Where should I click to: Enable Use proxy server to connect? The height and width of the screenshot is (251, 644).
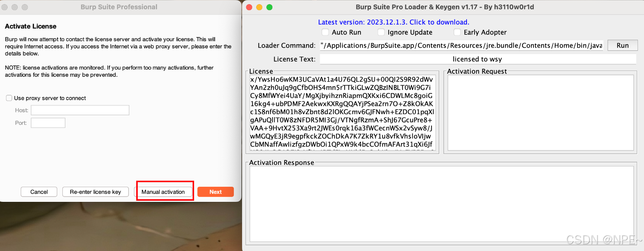9,98
